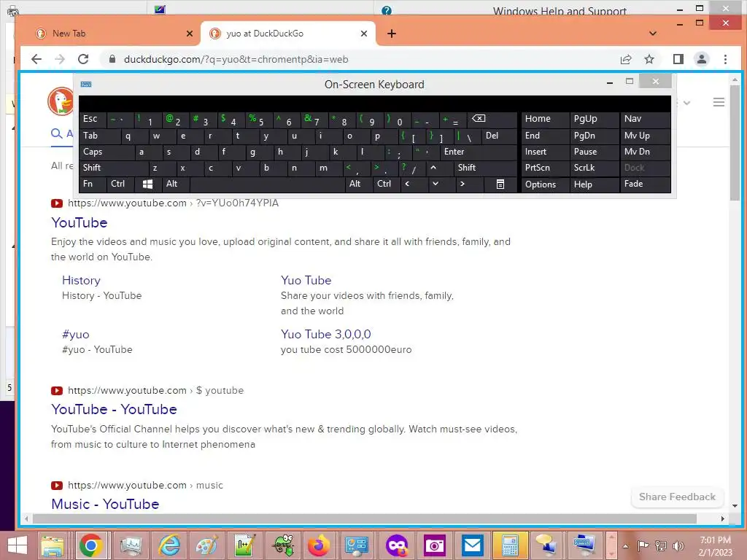Open a new tab with plus button

[392, 34]
